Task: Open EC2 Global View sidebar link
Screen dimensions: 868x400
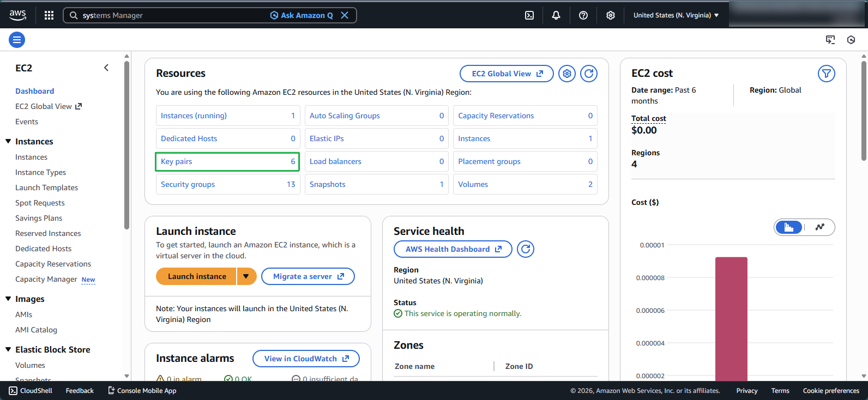Action: [49, 106]
